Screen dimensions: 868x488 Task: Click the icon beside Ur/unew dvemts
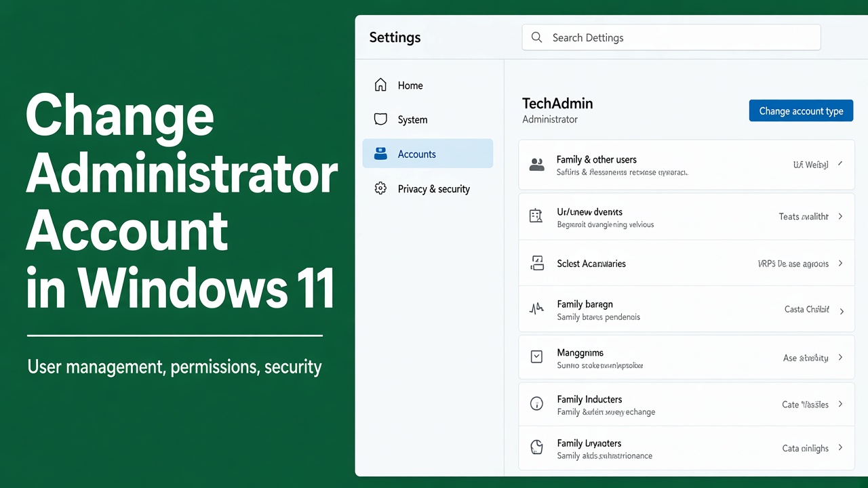536,216
